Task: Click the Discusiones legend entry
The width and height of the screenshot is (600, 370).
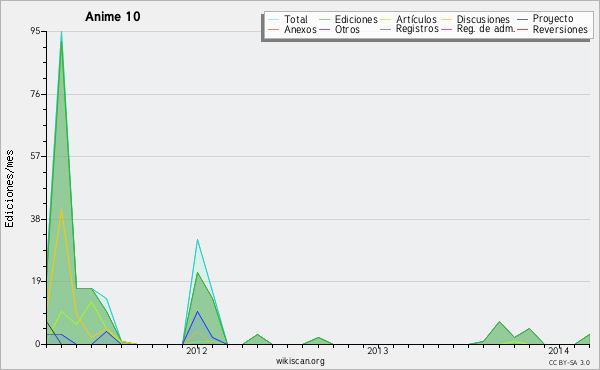Action: coord(483,19)
